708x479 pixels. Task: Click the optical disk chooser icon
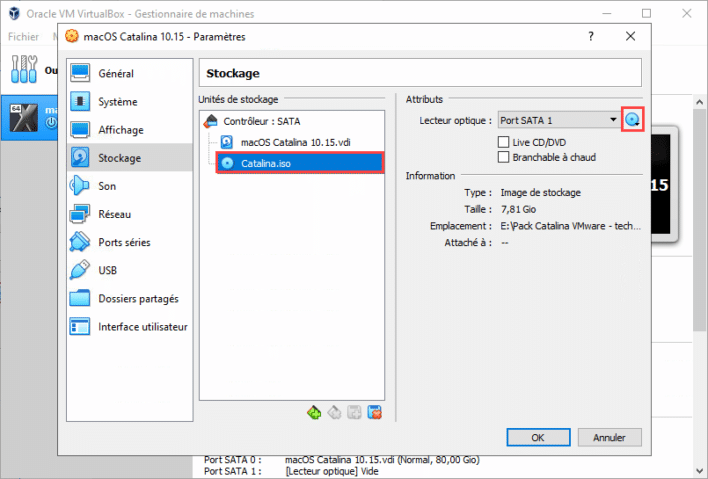[633, 120]
